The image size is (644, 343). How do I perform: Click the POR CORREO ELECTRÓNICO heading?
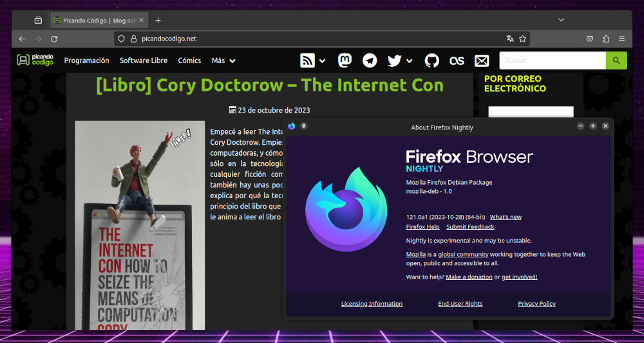click(x=515, y=83)
